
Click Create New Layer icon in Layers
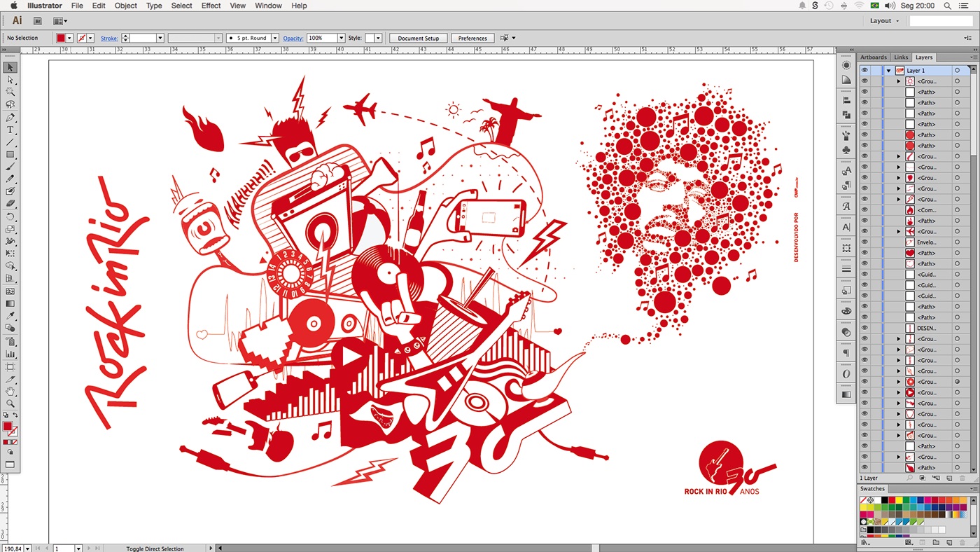pos(949,478)
